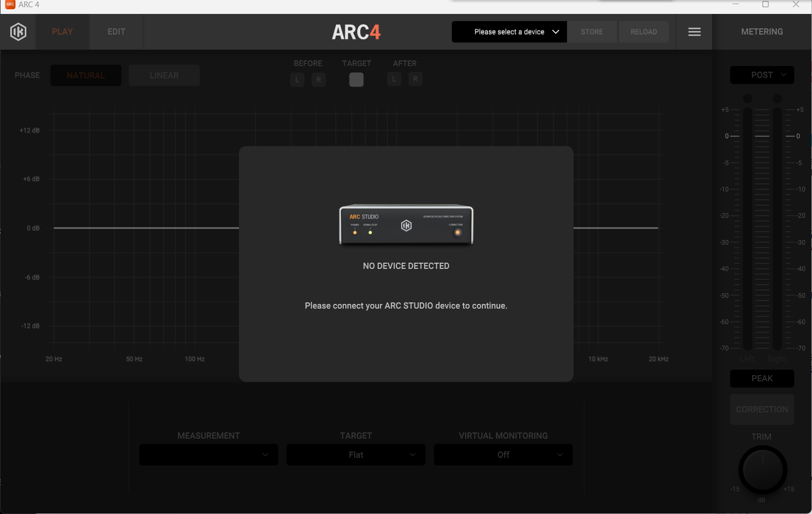Click the TRIM knob
The height and width of the screenshot is (514, 812).
point(762,470)
